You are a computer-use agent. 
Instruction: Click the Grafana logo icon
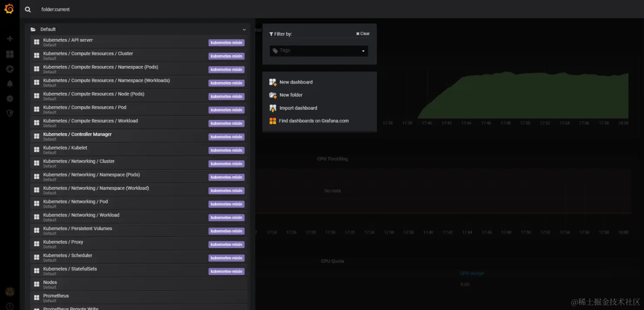click(9, 9)
